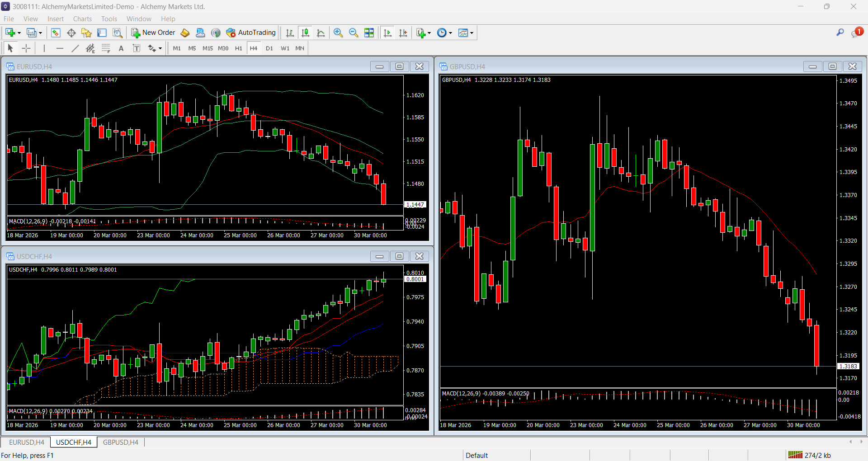Image resolution: width=868 pixels, height=461 pixels.
Task: Switch chart to candlesticks style
Action: [x=306, y=33]
